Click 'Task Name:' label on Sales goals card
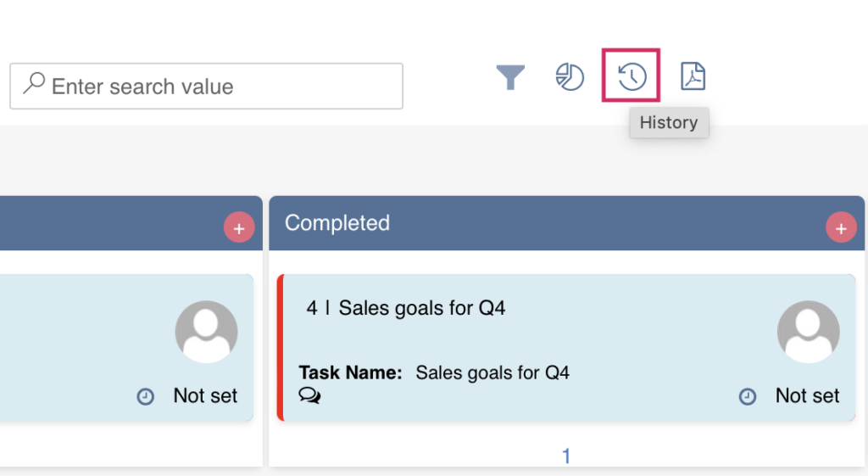This screenshot has width=868, height=476. click(x=350, y=372)
